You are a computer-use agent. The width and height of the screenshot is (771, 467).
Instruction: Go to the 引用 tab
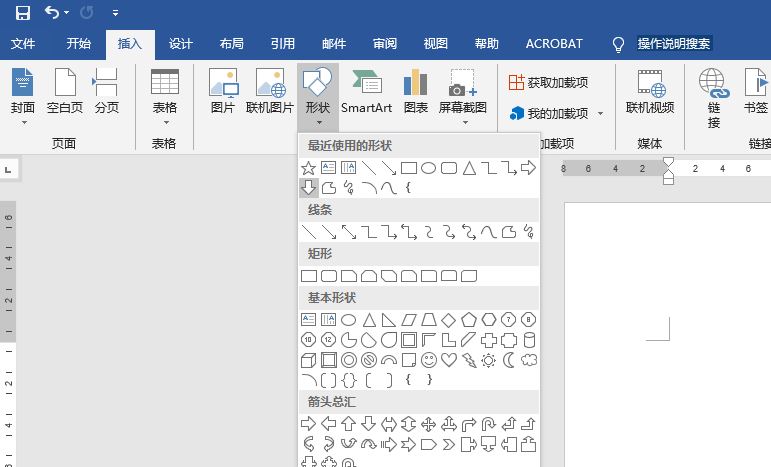point(283,44)
